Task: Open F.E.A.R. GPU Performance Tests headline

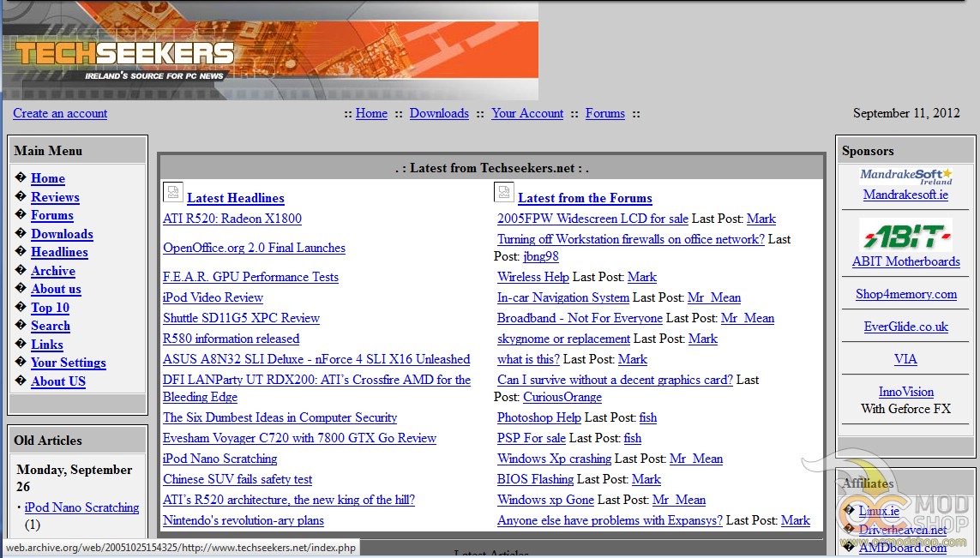Action: click(x=250, y=277)
